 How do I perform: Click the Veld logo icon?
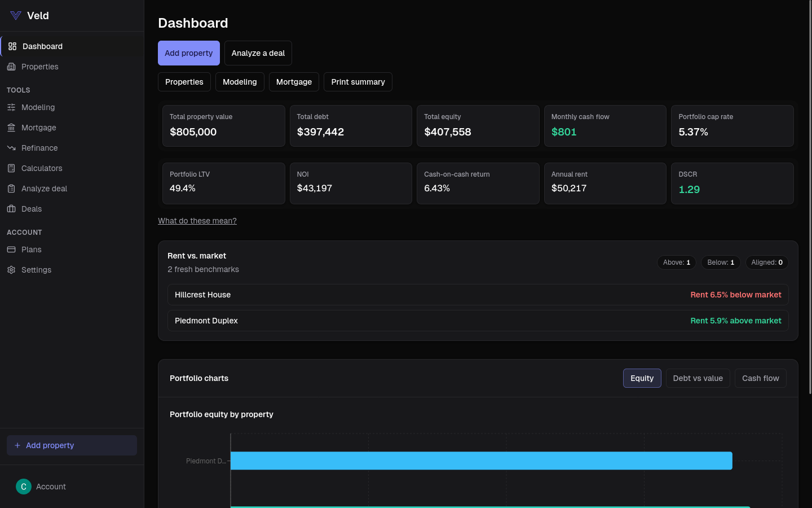(16, 16)
